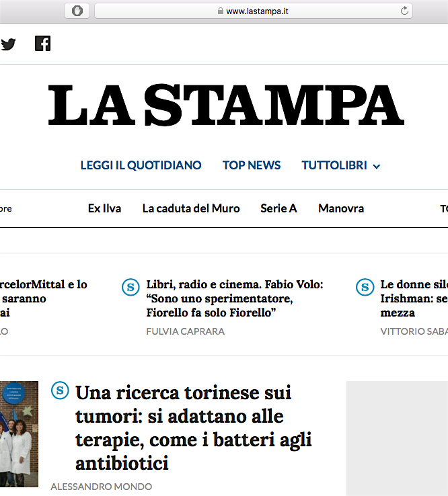Click the S badge beside Le donne headline
Viewport: 448px width, 496px height.
(x=365, y=287)
